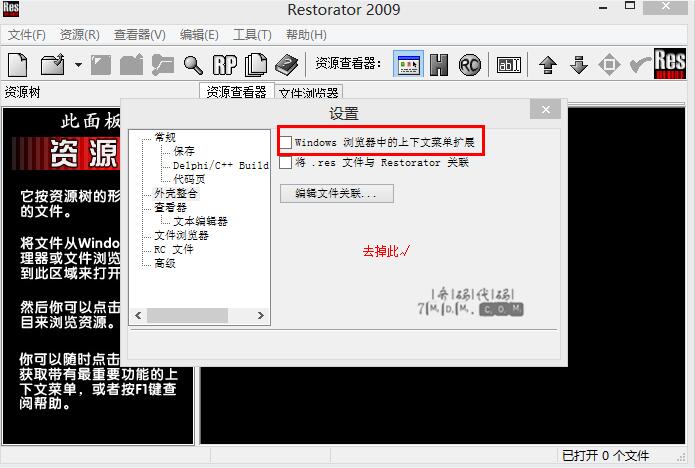Select 常规 in settings tree
The height and width of the screenshot is (468, 695).
pos(165,137)
